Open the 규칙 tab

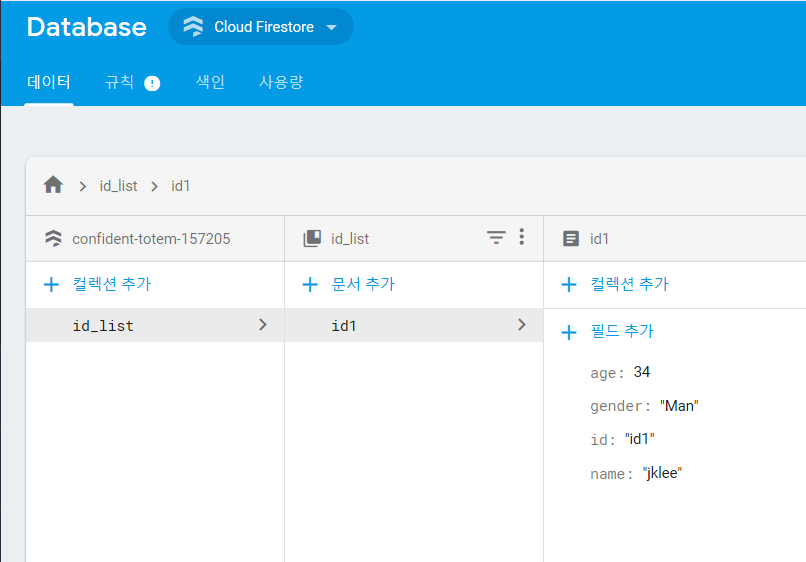click(120, 82)
